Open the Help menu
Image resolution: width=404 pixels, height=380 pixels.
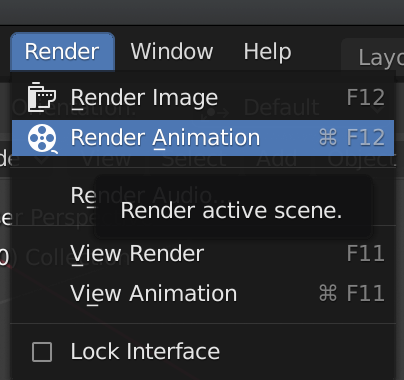tap(267, 52)
